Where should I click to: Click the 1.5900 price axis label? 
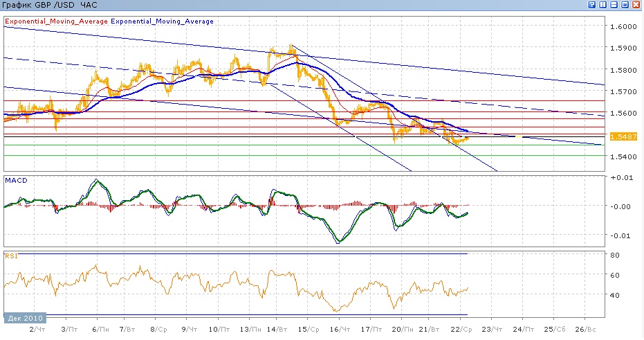pos(623,48)
